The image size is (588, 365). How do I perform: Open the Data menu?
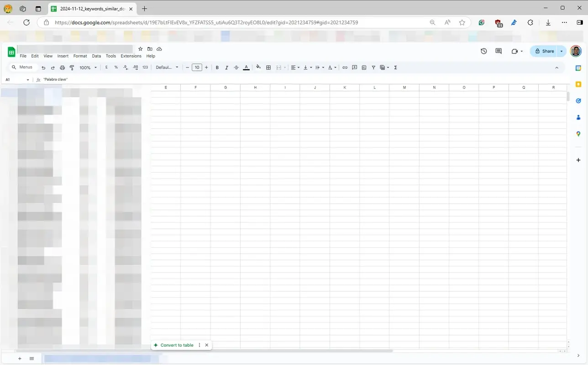tap(96, 56)
